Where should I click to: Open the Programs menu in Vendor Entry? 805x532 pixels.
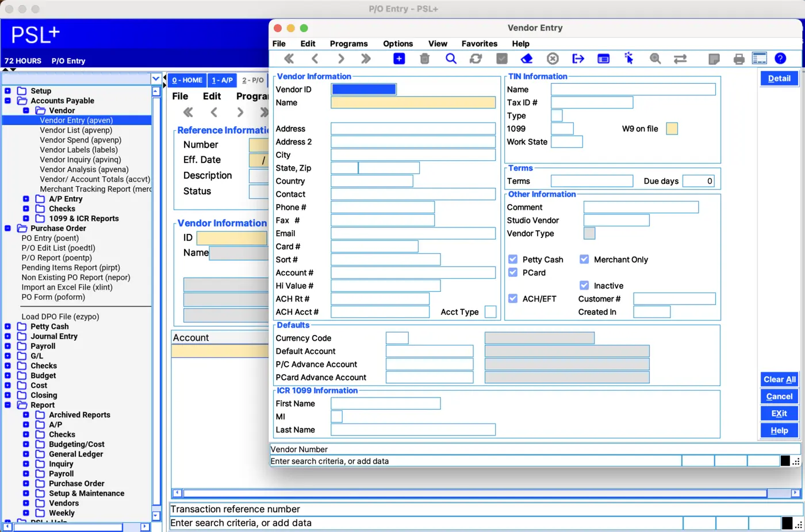tap(348, 44)
